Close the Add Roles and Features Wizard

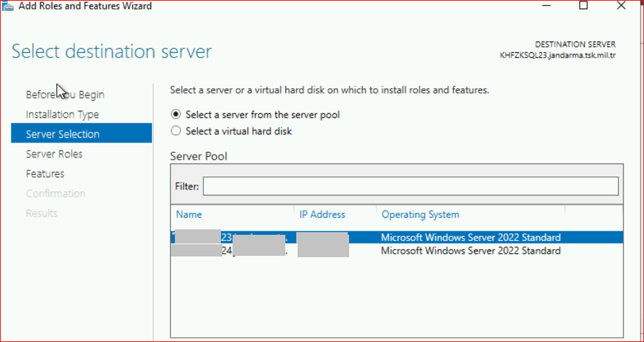pos(621,5)
